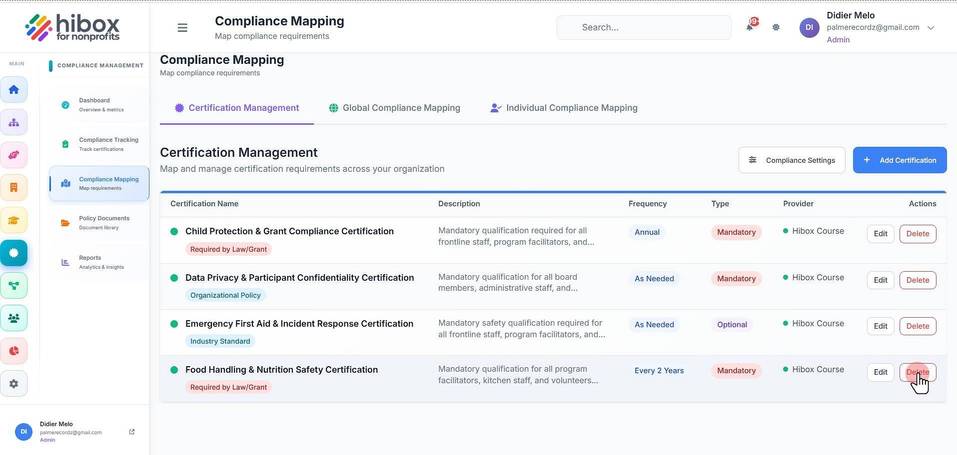Toggle the hamburger menu icon

(x=182, y=27)
